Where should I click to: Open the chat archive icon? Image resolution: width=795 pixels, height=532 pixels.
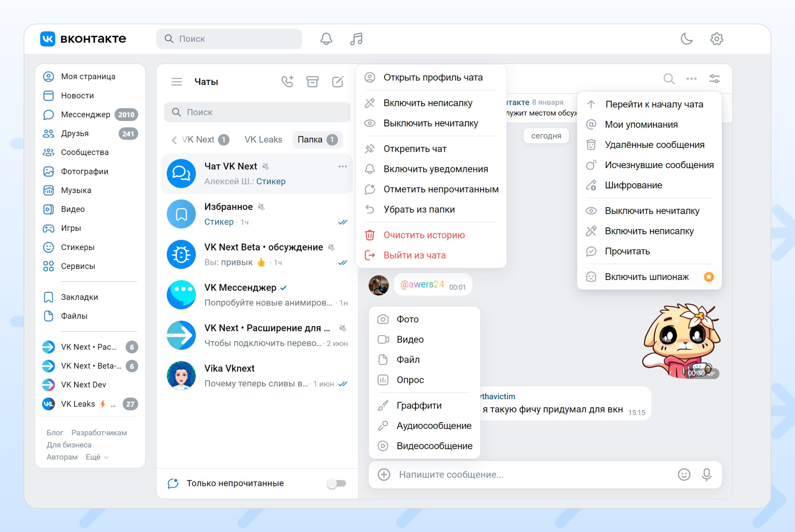[x=312, y=81]
